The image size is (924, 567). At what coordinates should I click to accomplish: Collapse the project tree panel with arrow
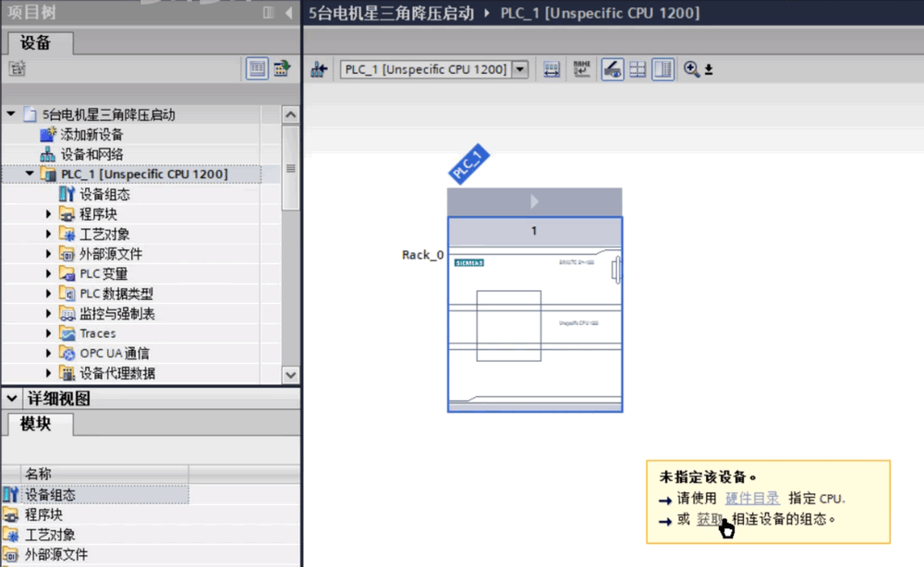pyautogui.click(x=288, y=13)
